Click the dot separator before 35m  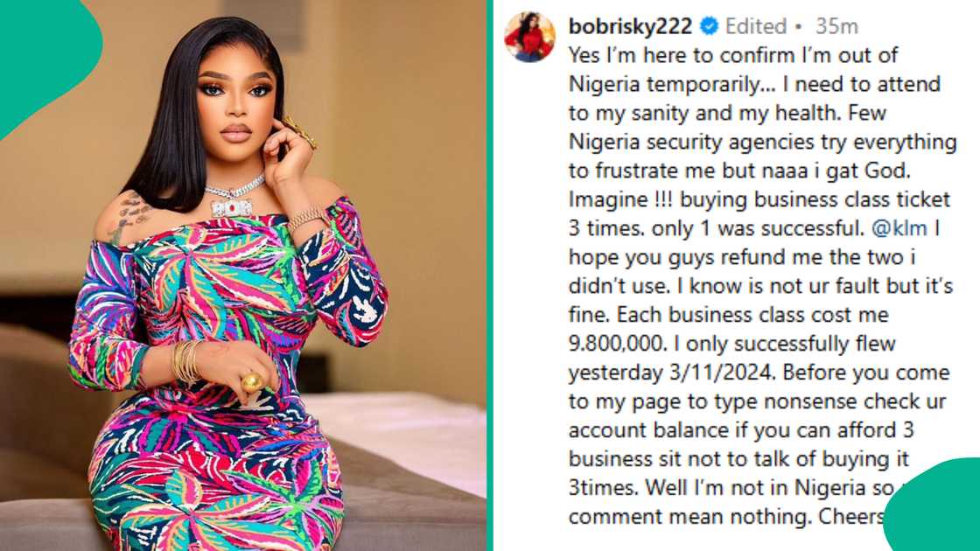799,27
